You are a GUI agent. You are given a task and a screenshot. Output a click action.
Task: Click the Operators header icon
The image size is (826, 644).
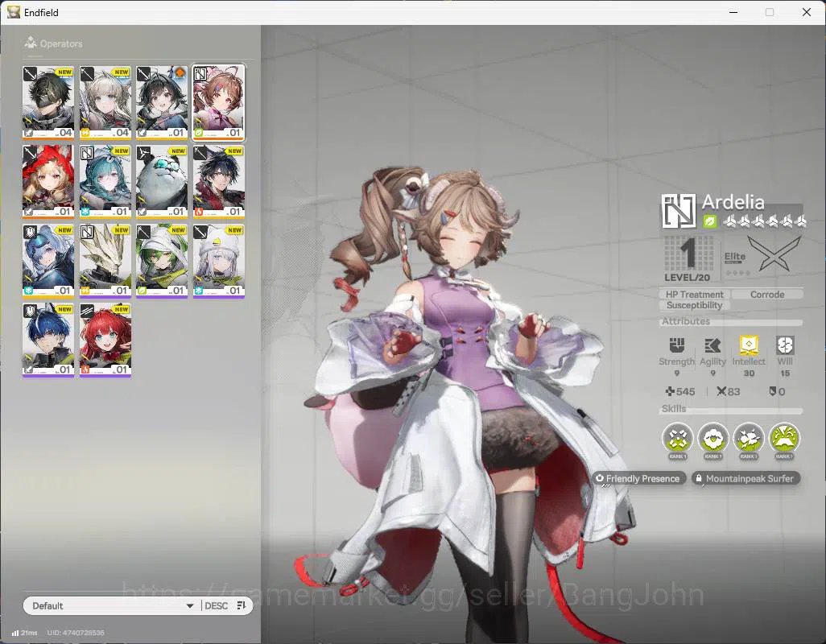[31, 43]
